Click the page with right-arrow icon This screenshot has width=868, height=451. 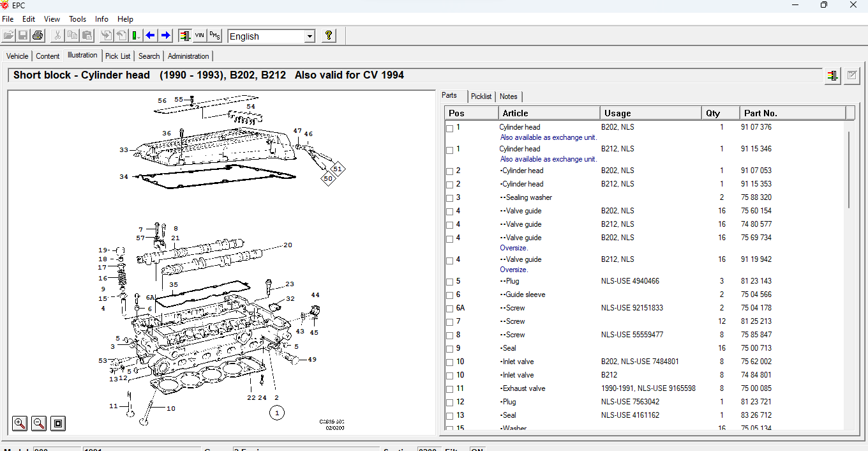pyautogui.click(x=106, y=36)
